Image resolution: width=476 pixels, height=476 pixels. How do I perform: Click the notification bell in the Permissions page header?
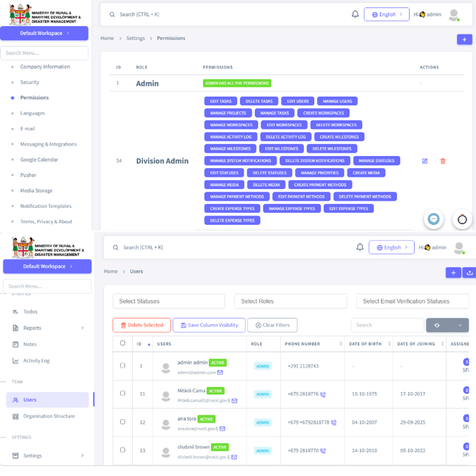[x=355, y=14]
